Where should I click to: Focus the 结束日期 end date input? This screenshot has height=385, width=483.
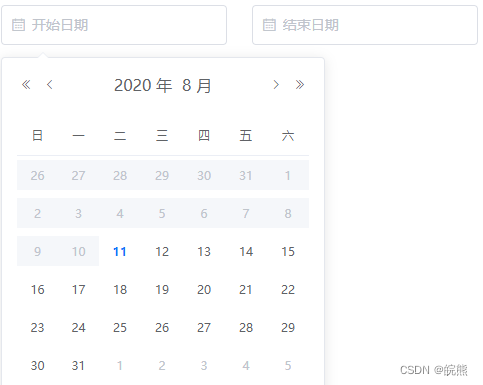tap(365, 25)
